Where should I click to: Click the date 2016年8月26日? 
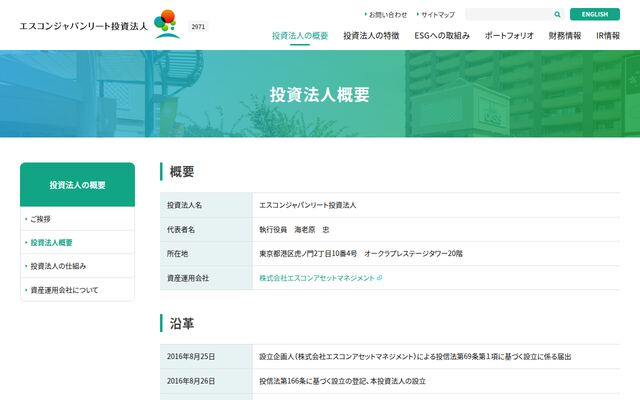coord(191,381)
